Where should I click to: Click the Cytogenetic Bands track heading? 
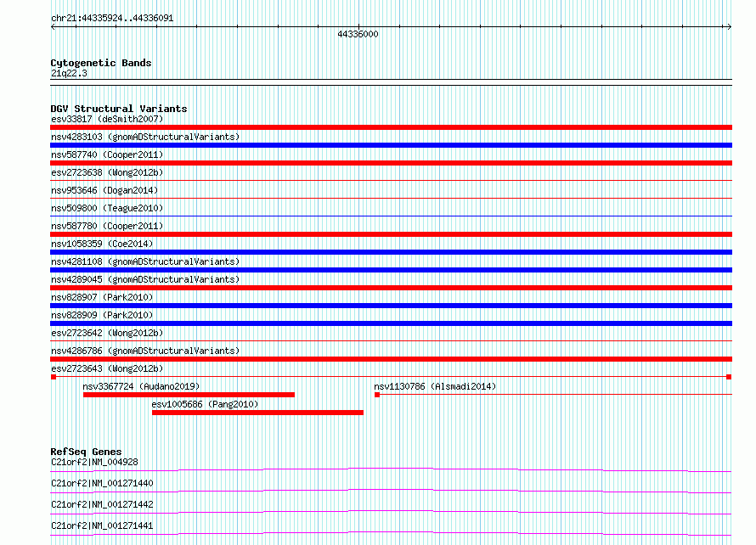pyautogui.click(x=101, y=63)
